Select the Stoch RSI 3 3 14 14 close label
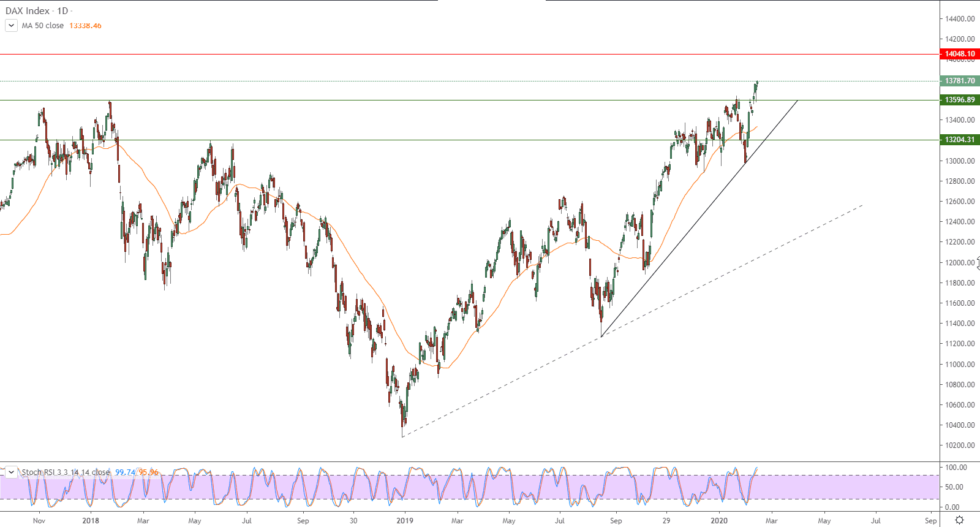 (66, 472)
